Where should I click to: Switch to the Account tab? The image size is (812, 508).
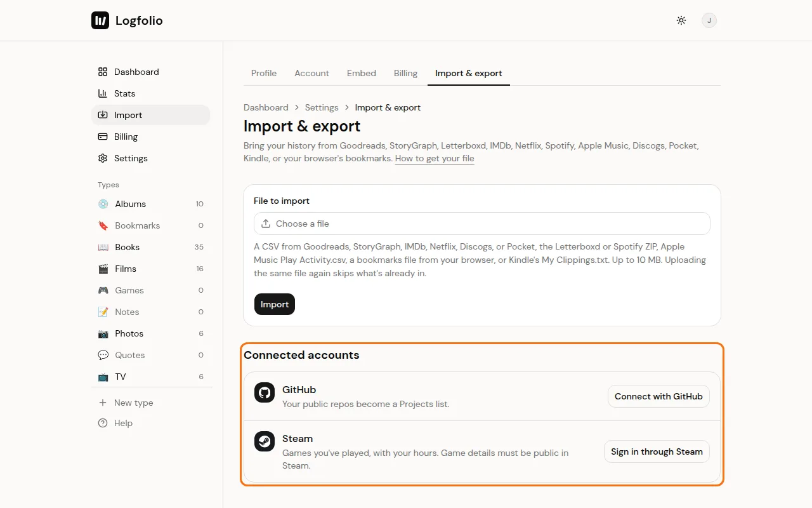[x=311, y=73]
